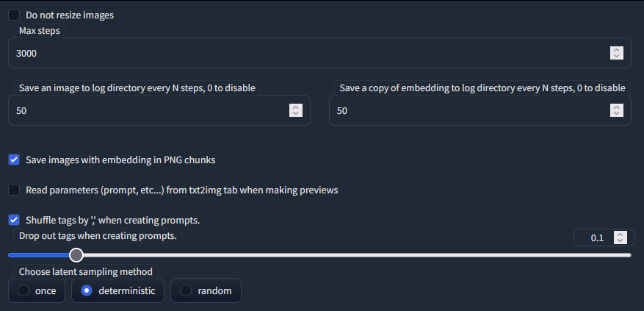Disable "Shuffle tags" when creating prompts

tap(14, 220)
